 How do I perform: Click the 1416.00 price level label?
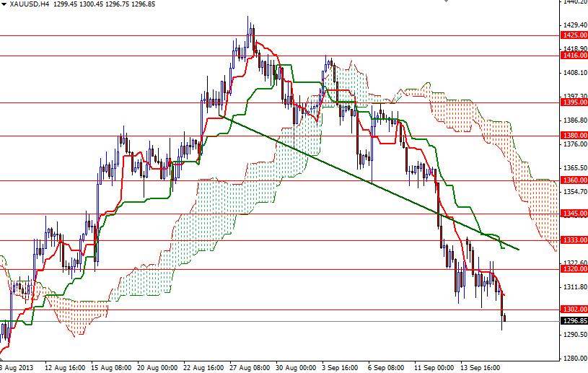click(x=574, y=56)
